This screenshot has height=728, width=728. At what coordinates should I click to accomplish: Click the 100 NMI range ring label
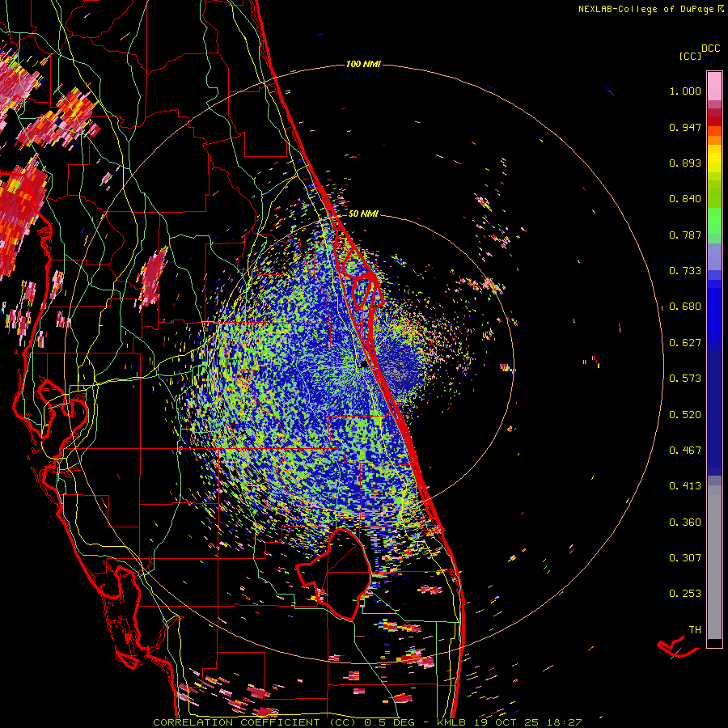click(x=363, y=64)
